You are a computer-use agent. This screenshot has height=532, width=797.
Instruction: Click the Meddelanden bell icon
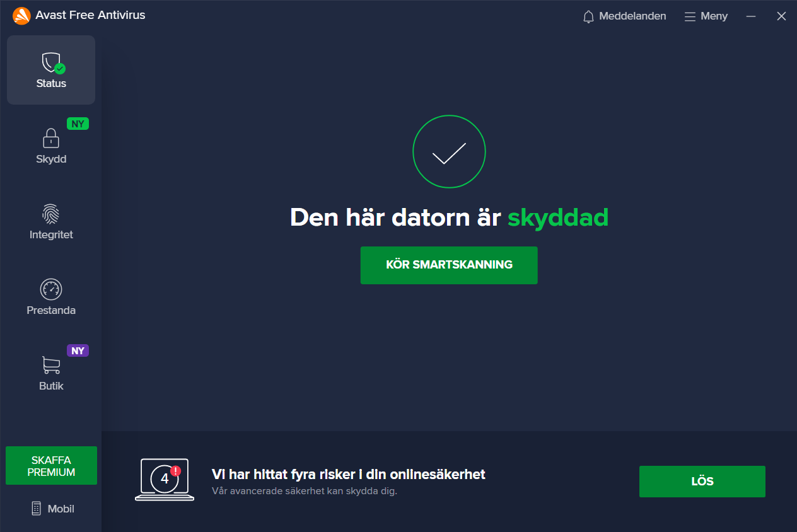(x=588, y=16)
